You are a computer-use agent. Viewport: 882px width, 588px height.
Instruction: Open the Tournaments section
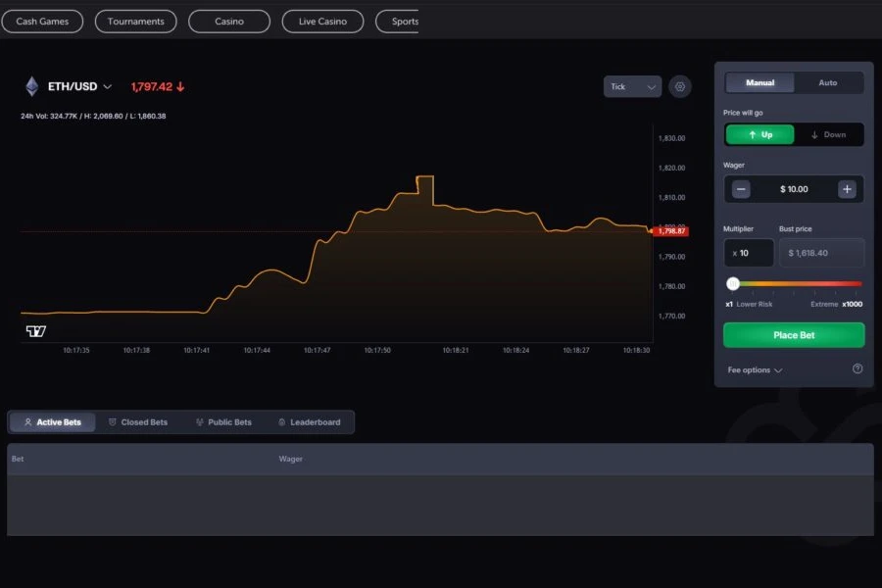135,20
